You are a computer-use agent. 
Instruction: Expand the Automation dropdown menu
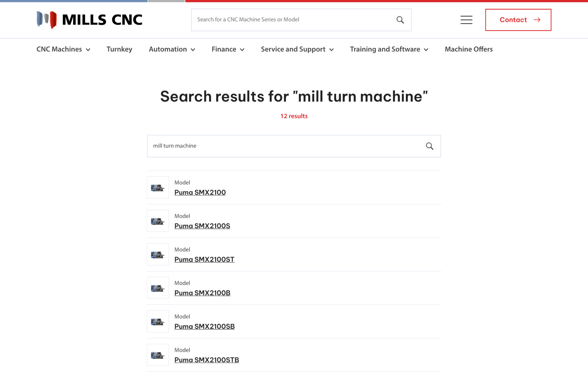pos(172,49)
